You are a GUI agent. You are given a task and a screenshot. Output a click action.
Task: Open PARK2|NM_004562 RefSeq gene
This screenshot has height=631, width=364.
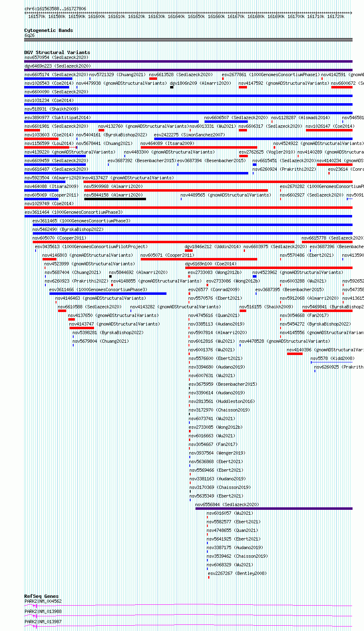43,601
